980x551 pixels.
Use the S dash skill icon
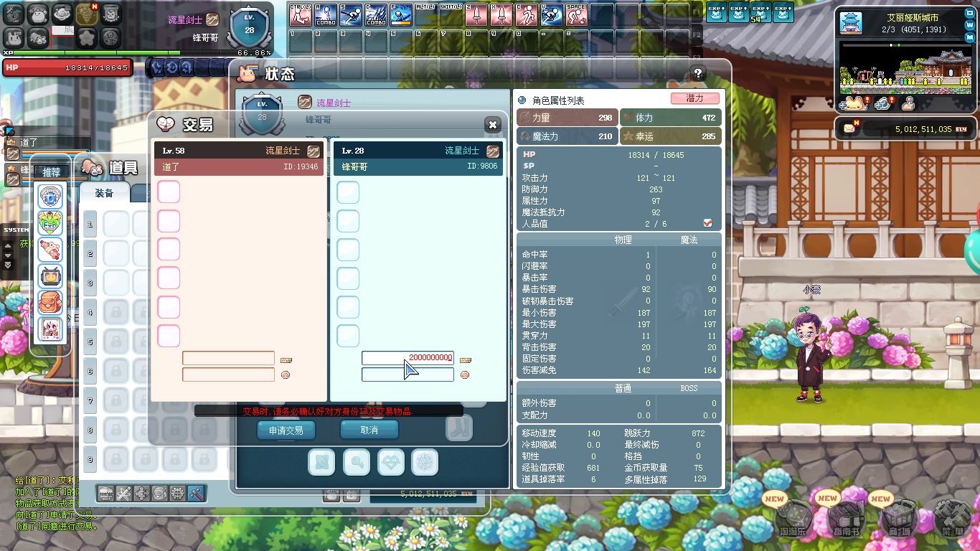351,15
